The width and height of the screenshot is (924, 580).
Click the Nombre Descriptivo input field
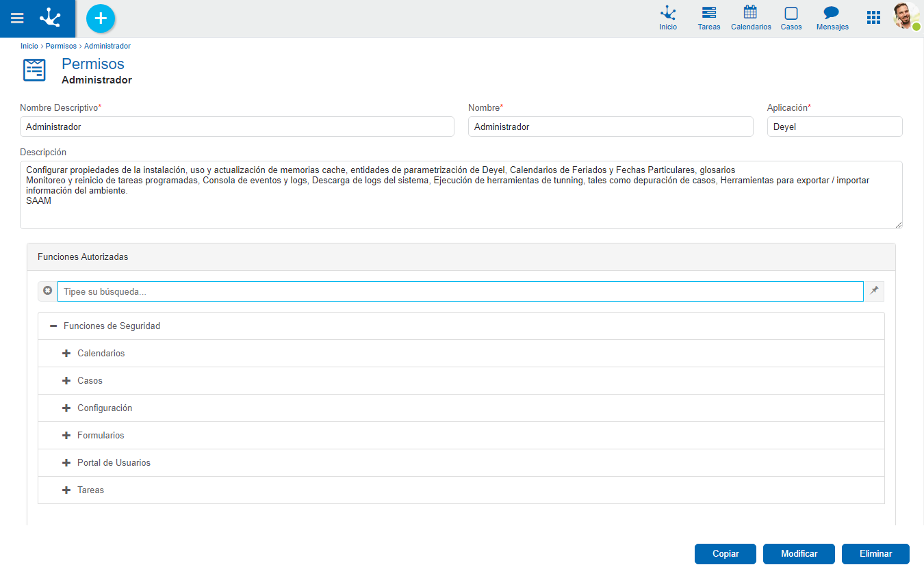(x=237, y=127)
